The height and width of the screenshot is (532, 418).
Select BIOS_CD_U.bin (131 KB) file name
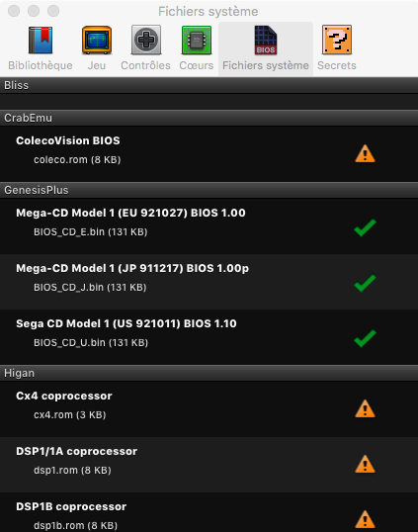[91, 343]
